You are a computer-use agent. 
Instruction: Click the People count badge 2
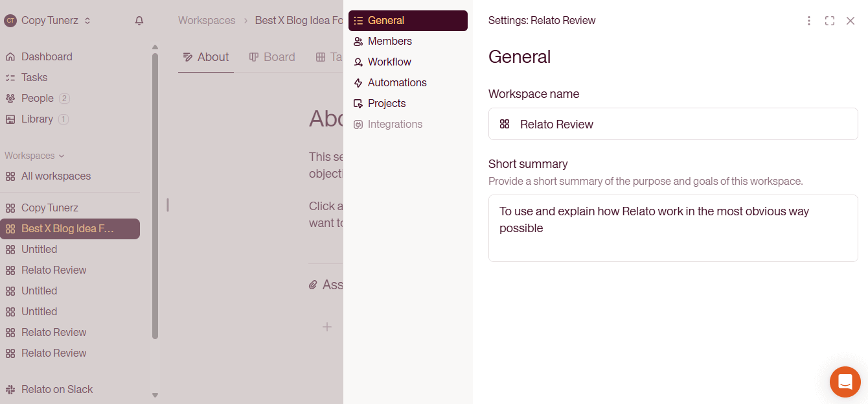[64, 99]
